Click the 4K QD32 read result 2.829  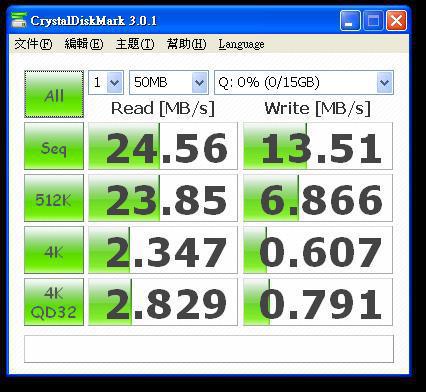(163, 302)
